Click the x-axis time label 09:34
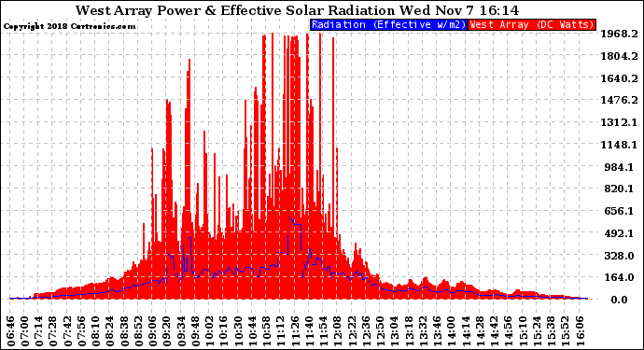 182,331
